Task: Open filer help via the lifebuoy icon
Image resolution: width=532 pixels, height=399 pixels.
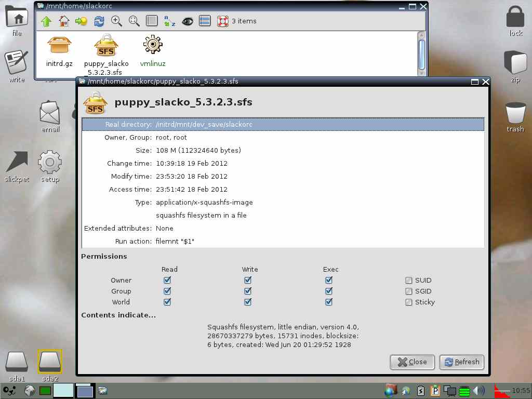Action: pos(222,21)
